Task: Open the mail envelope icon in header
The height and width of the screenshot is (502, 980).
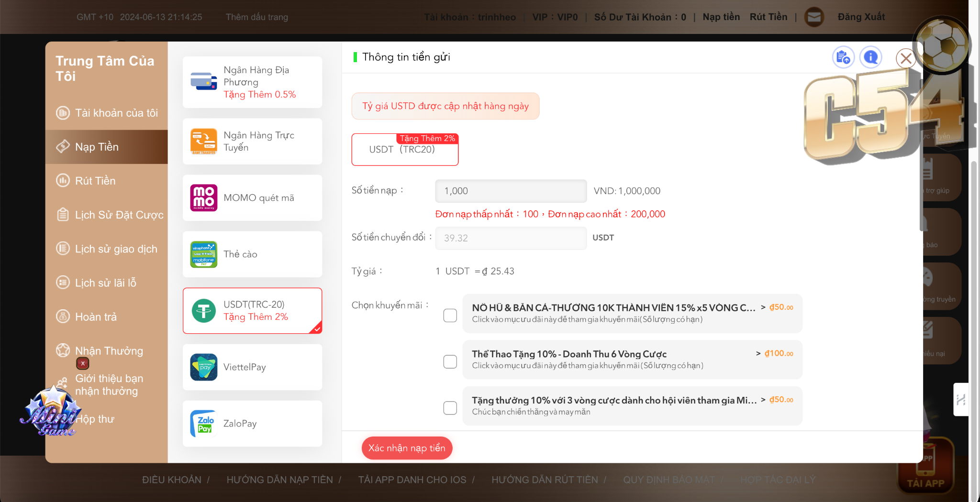Action: click(x=814, y=17)
